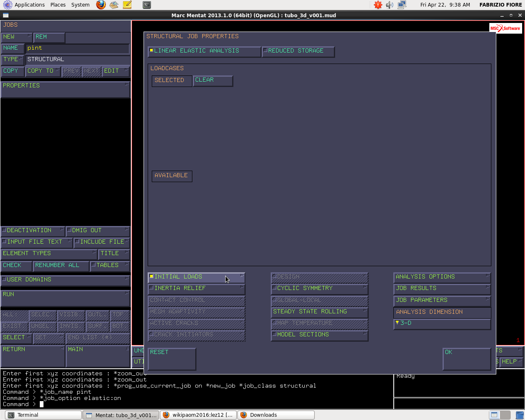Open Applications menu
The image size is (525, 420).
[25, 5]
